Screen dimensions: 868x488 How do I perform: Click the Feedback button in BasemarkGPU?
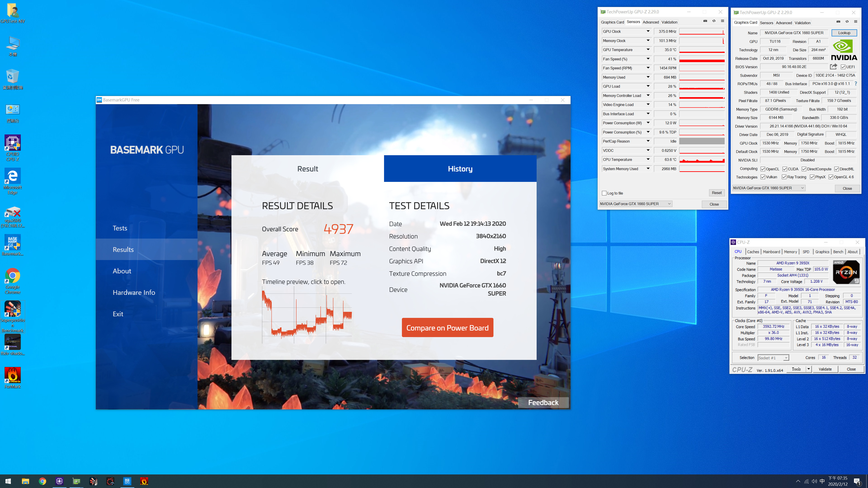(543, 402)
